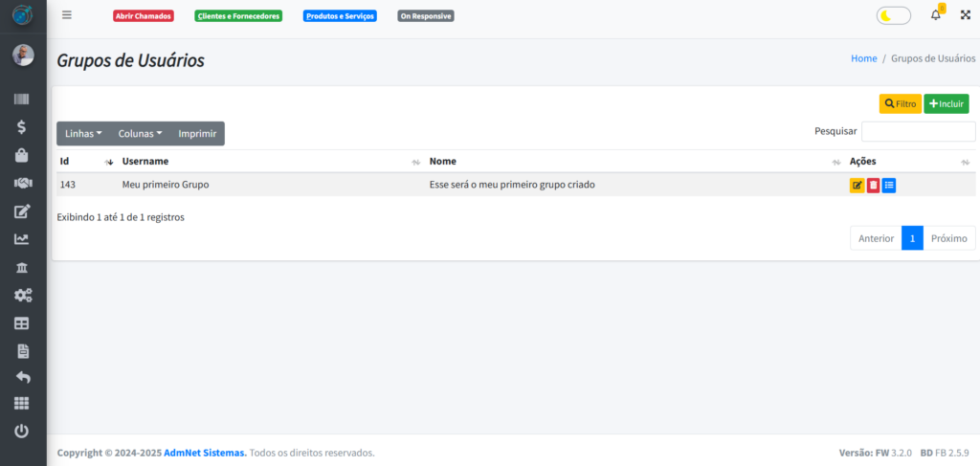Toggle the hamburger sidebar menu
980x466 pixels.
tap(66, 15)
